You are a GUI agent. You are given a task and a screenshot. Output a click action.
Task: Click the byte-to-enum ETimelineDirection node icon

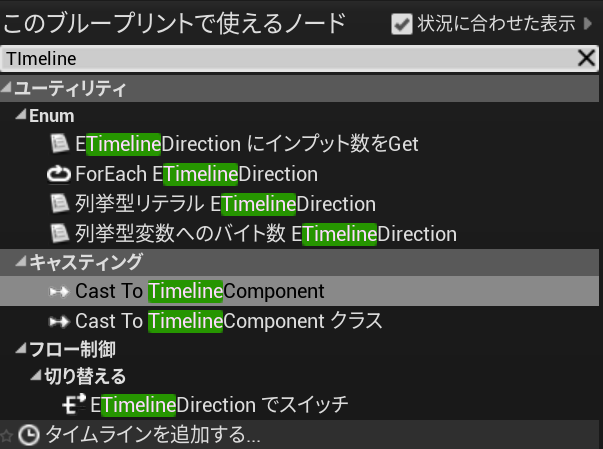coord(60,235)
